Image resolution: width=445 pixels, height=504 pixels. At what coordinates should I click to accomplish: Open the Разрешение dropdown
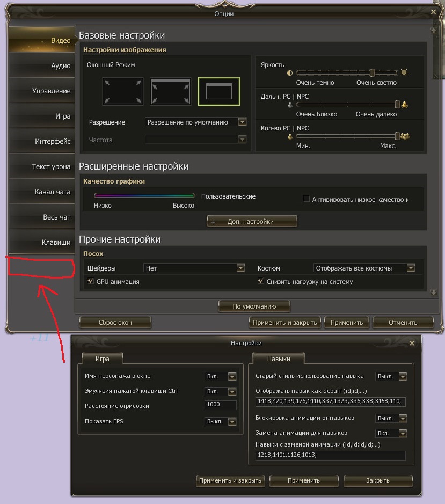point(242,122)
